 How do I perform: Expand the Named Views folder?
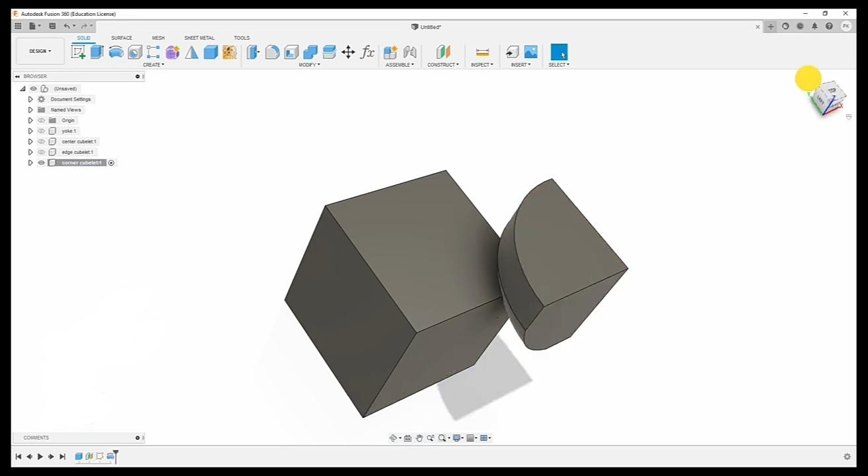(x=30, y=110)
